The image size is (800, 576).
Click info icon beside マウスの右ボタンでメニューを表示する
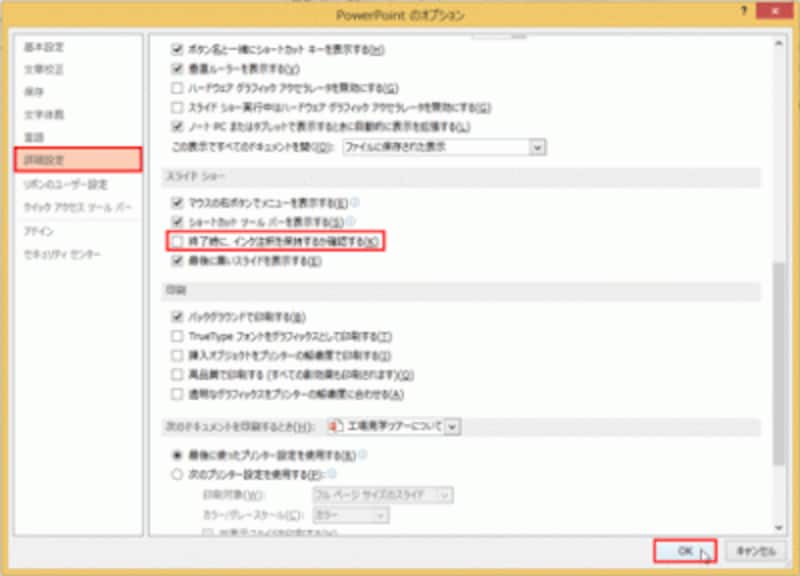pos(355,203)
